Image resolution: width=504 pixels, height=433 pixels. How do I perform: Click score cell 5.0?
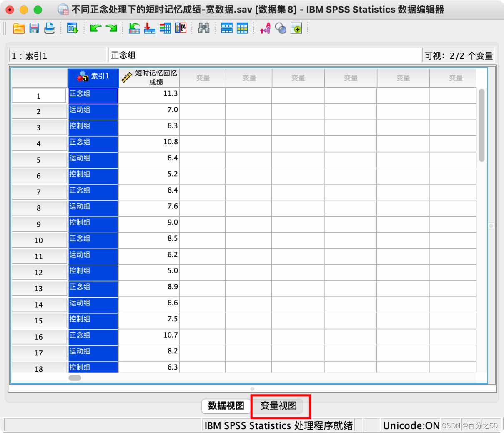149,272
